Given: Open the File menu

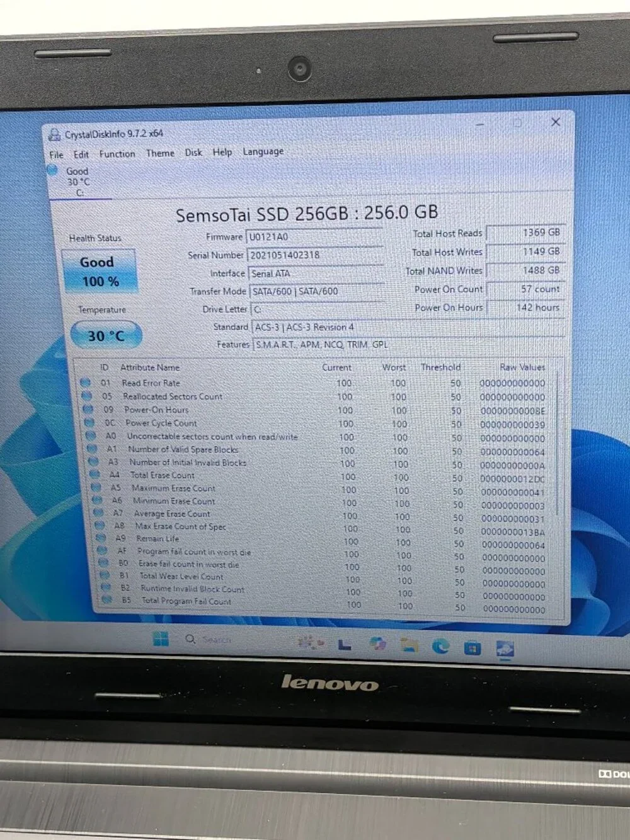Looking at the screenshot, I should click(x=56, y=154).
